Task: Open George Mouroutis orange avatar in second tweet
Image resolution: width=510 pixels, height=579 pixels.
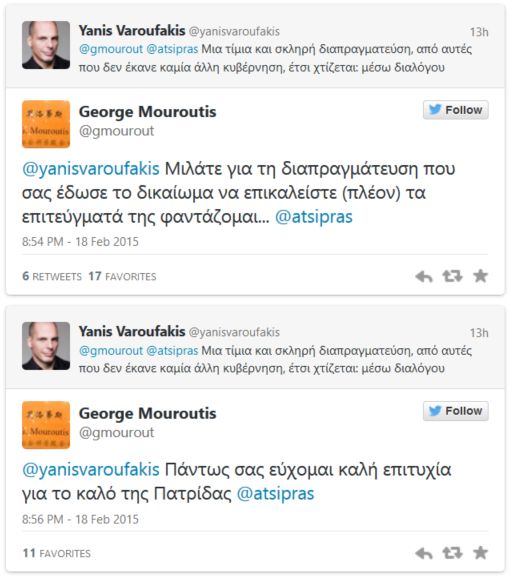Action: [x=46, y=425]
